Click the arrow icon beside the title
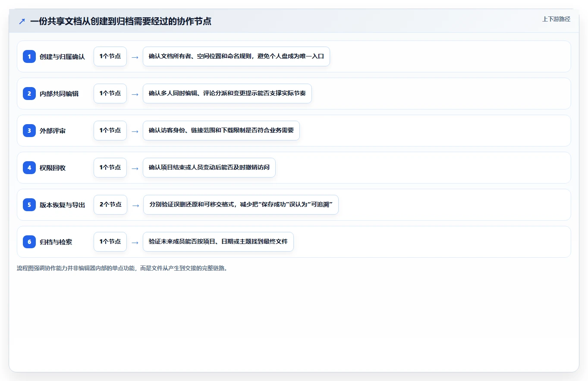 pos(22,22)
